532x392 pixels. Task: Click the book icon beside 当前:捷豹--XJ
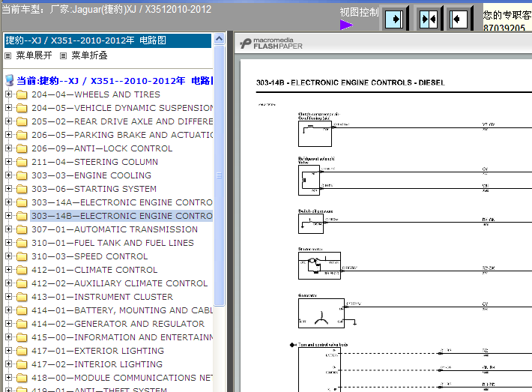[10, 80]
